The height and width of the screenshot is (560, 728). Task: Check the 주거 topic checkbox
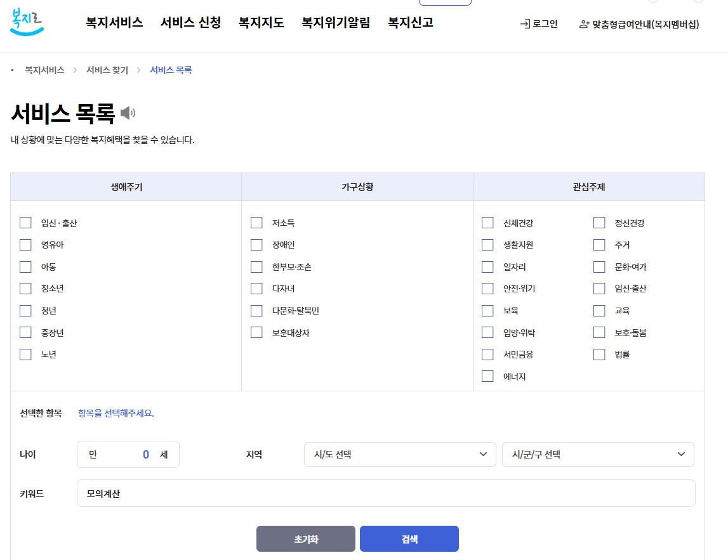point(599,244)
